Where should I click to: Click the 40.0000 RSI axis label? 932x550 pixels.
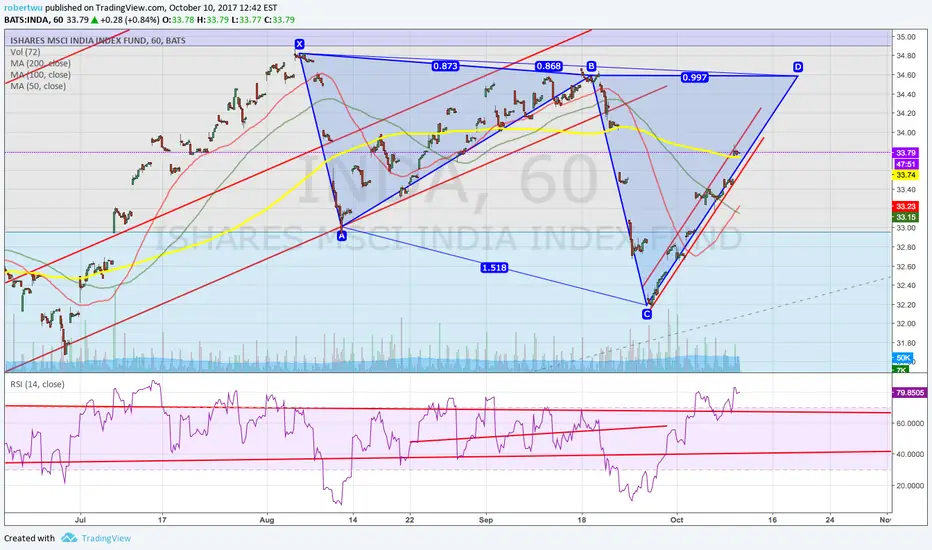click(910, 454)
